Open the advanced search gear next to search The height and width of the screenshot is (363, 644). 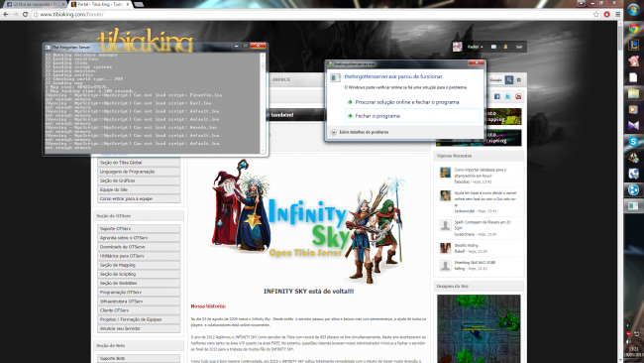tap(519, 79)
